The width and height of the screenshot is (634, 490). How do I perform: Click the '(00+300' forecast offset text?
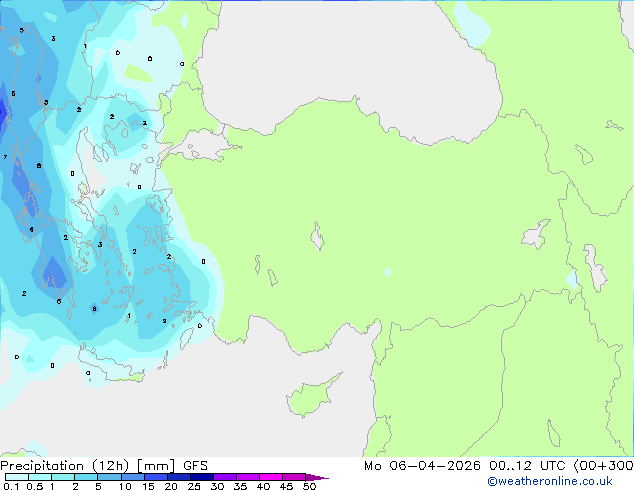pyautogui.click(x=604, y=466)
